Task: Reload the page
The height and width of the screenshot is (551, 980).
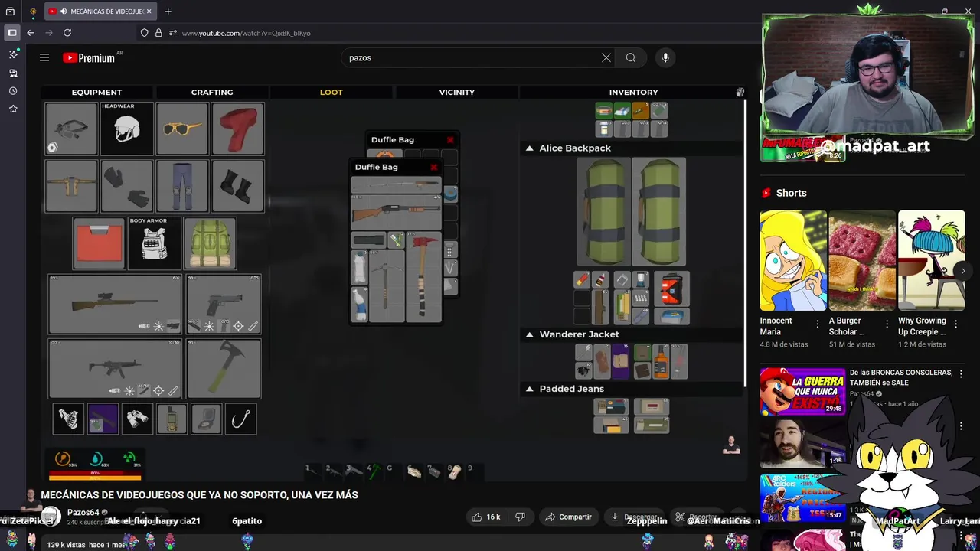Action: (x=67, y=33)
